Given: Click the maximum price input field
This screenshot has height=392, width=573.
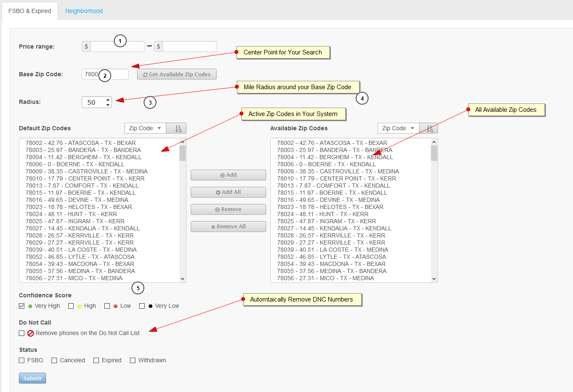Looking at the screenshot, I should click(x=189, y=46).
